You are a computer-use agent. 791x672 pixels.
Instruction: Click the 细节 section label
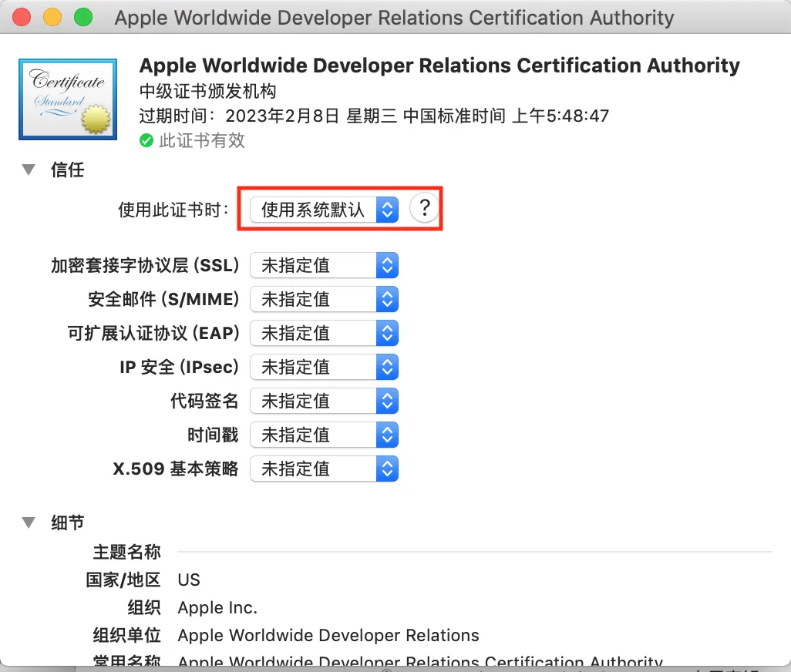tap(68, 522)
